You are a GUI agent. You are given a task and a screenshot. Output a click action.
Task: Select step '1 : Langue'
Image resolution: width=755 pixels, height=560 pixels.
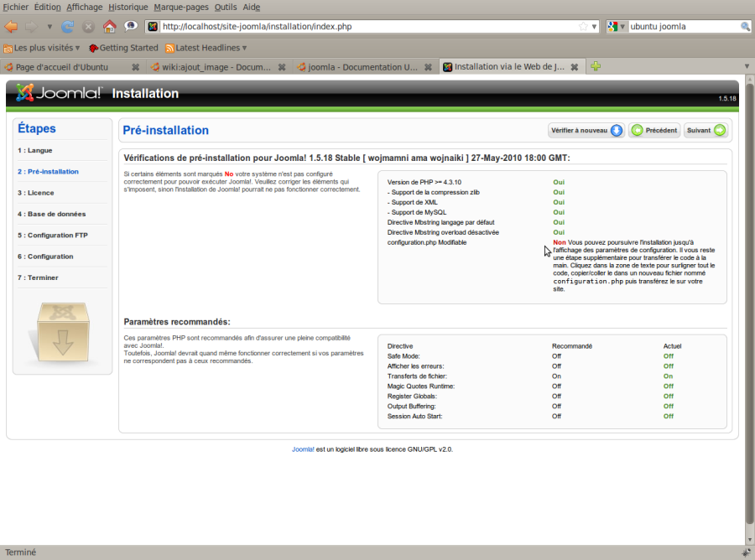[34, 151]
